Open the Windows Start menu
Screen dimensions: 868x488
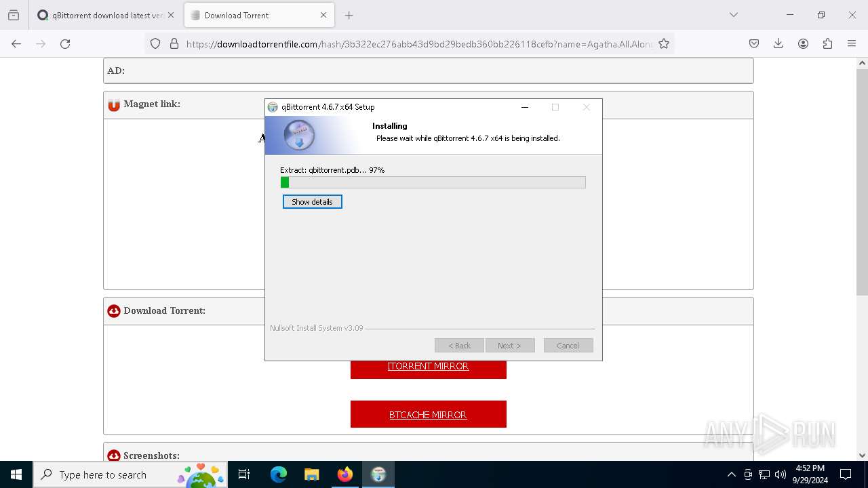pyautogui.click(x=16, y=474)
